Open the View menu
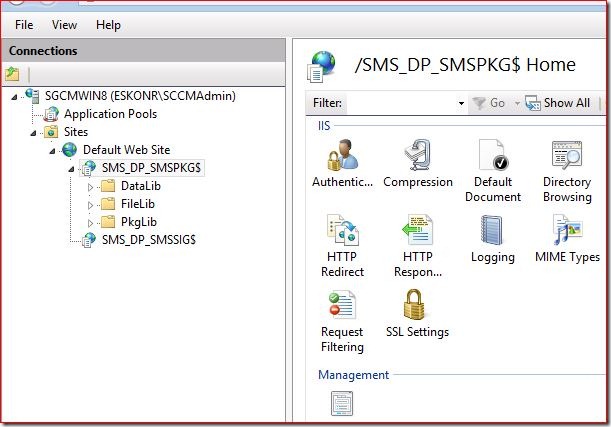Screen dimensions: 611x427 coord(64,24)
